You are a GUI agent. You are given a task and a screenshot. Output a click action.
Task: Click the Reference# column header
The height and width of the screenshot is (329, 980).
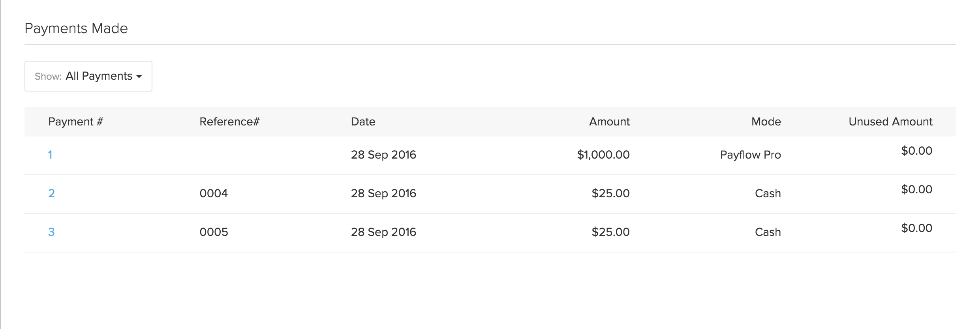click(x=229, y=122)
